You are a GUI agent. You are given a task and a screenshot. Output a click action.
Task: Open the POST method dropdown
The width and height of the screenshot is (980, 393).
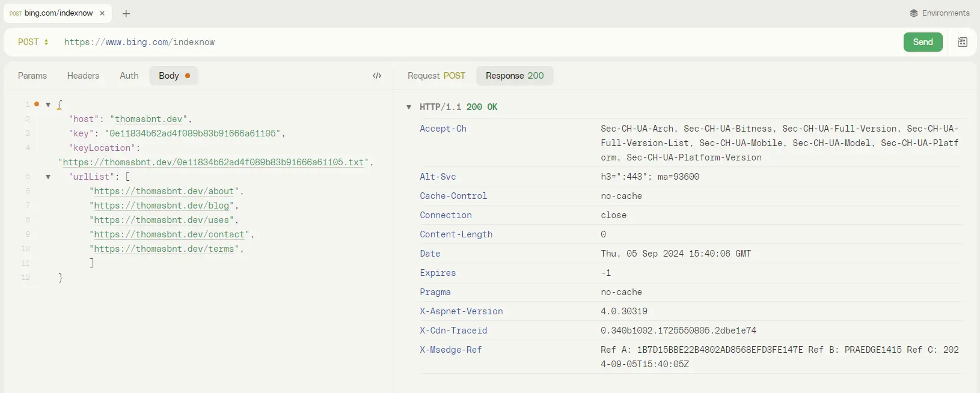(33, 42)
